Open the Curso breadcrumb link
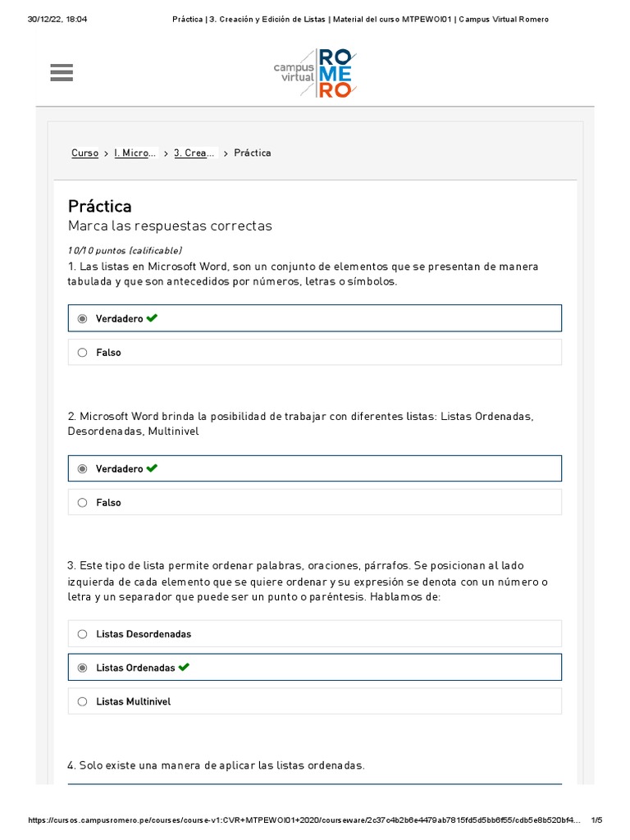The image size is (630, 840). [x=84, y=153]
